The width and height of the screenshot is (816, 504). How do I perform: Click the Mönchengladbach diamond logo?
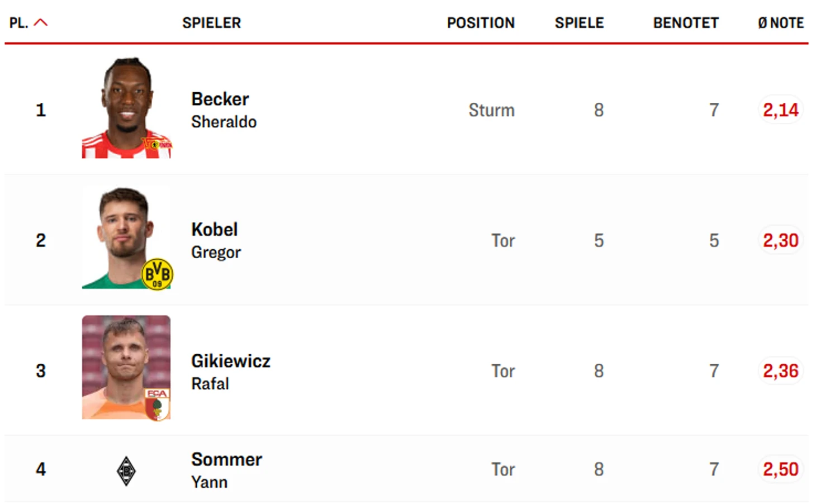pyautogui.click(x=126, y=471)
